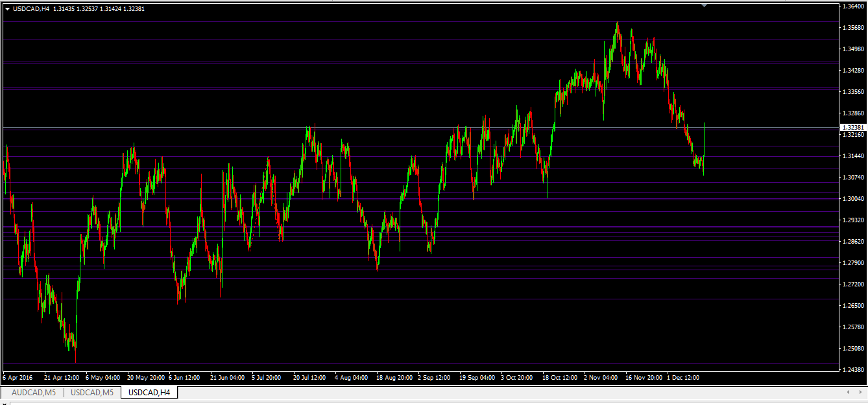868x405 pixels.
Task: Click the current price label 1.32381
Action: pyautogui.click(x=852, y=128)
